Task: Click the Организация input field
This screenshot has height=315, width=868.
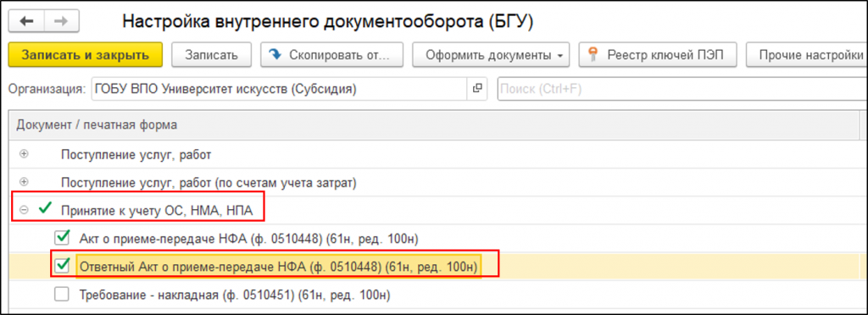Action: point(280,88)
